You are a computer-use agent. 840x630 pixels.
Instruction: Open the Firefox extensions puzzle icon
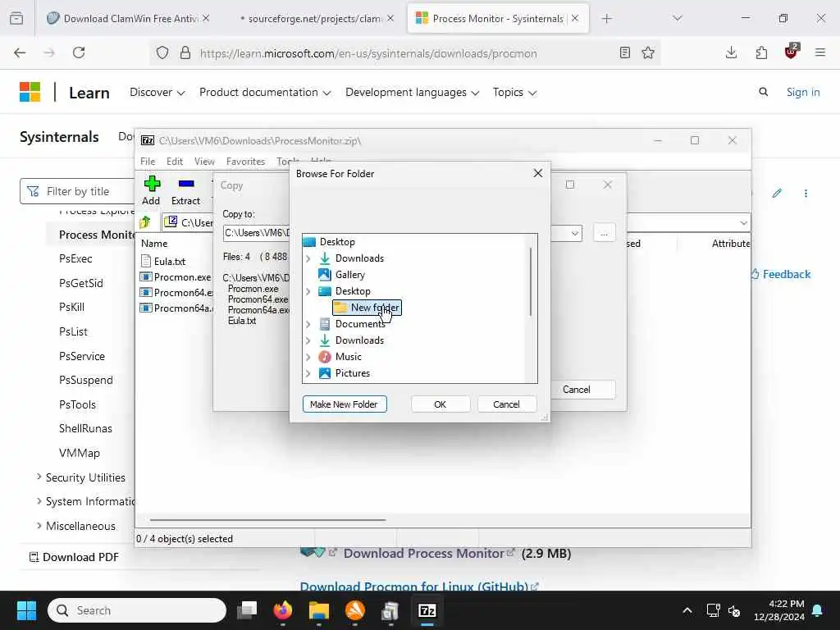coord(761,52)
